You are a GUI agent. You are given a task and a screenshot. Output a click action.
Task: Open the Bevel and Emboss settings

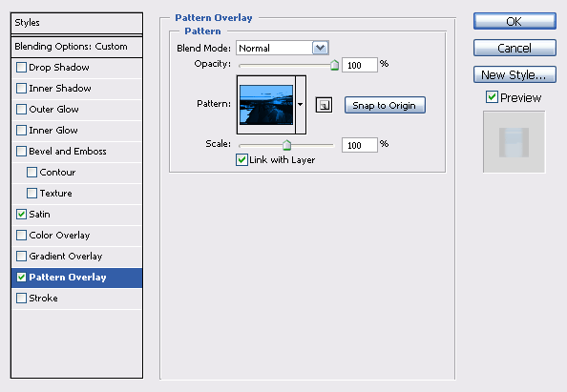68,152
